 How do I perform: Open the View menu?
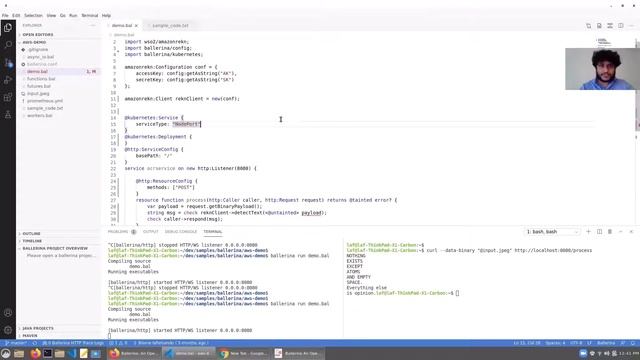[x=51, y=16]
